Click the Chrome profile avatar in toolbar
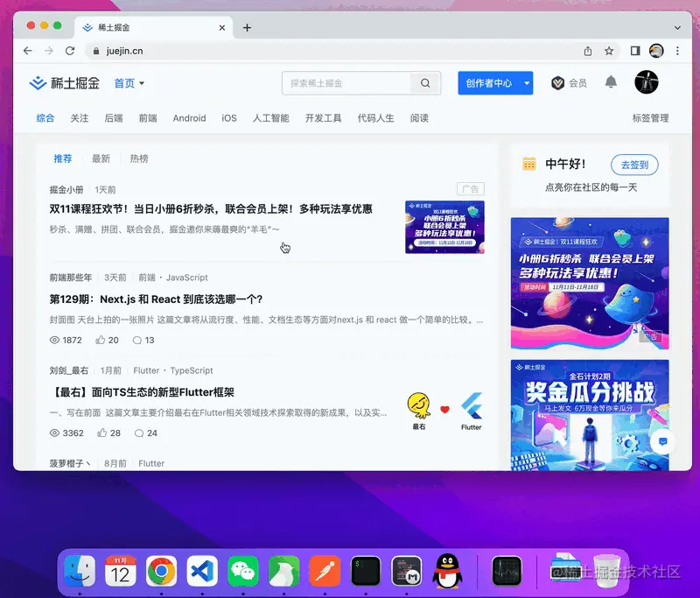700x598 pixels. point(656,51)
